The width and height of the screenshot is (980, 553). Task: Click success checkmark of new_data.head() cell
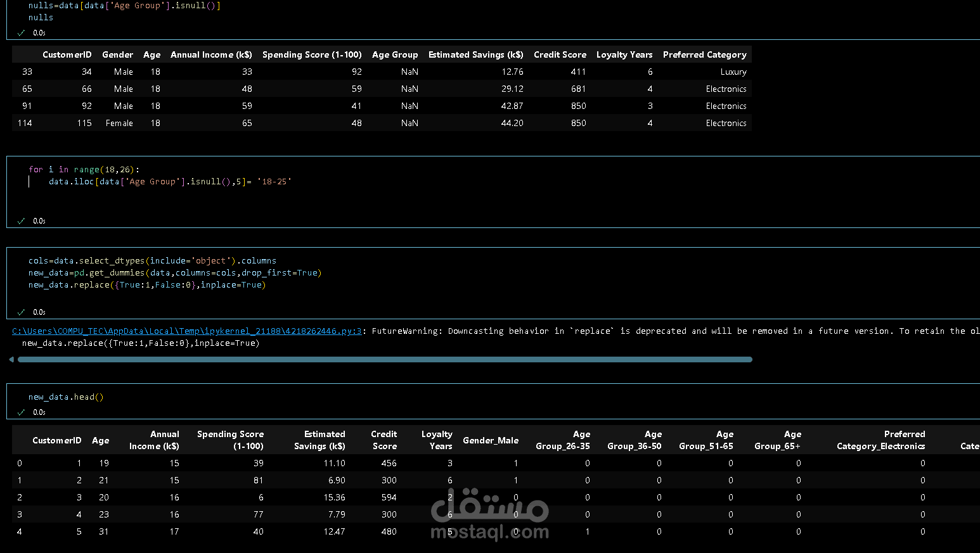(x=21, y=412)
